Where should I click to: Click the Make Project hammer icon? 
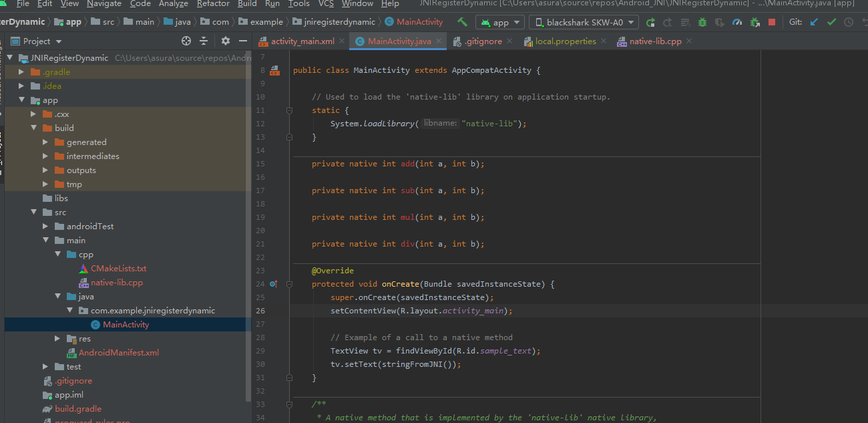462,22
